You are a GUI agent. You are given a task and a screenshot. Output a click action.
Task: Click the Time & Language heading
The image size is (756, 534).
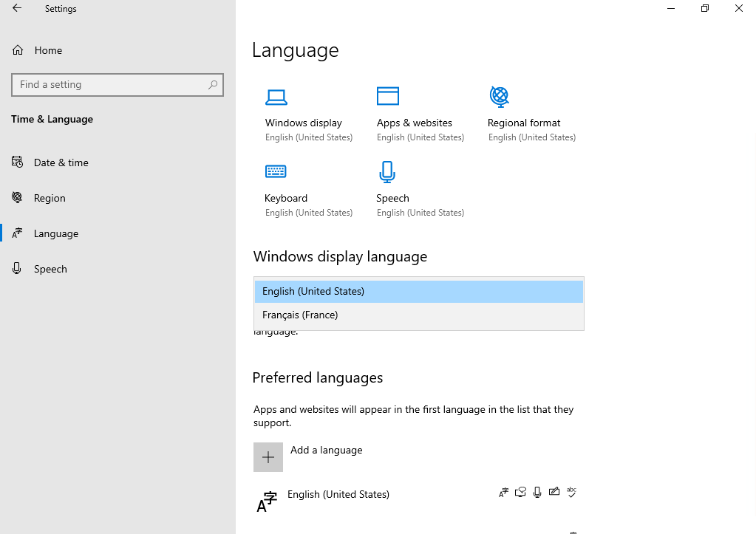click(x=52, y=119)
